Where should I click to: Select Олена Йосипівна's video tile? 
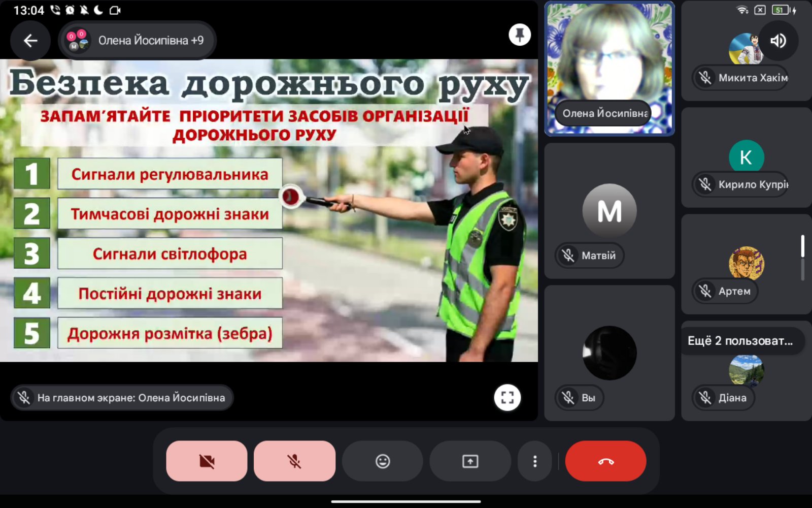point(610,69)
